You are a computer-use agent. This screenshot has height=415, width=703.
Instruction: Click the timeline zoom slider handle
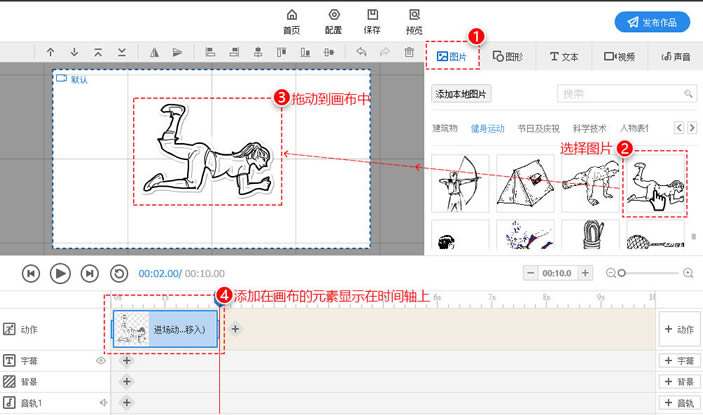point(621,273)
